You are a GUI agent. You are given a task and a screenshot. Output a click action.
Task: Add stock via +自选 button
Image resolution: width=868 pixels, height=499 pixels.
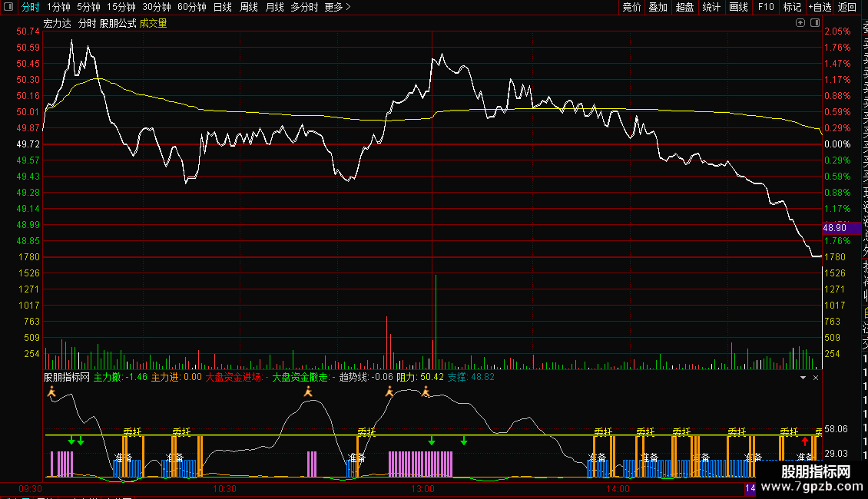coord(819,7)
